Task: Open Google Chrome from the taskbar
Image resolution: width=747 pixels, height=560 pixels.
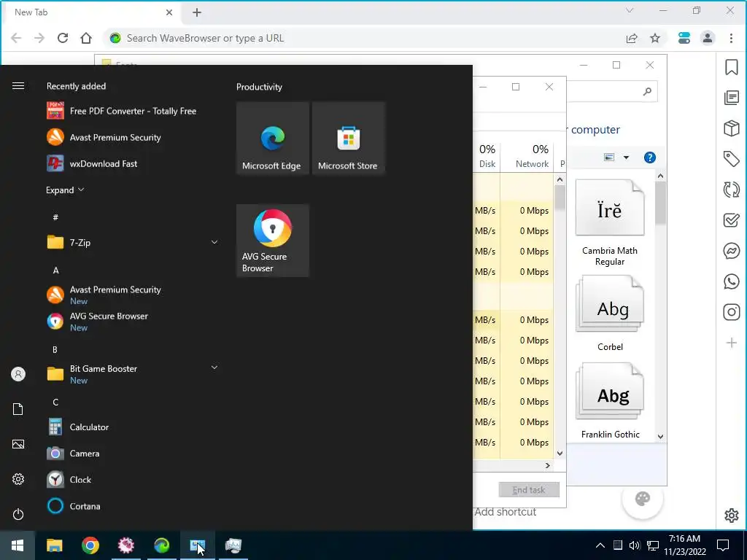Action: (90, 545)
